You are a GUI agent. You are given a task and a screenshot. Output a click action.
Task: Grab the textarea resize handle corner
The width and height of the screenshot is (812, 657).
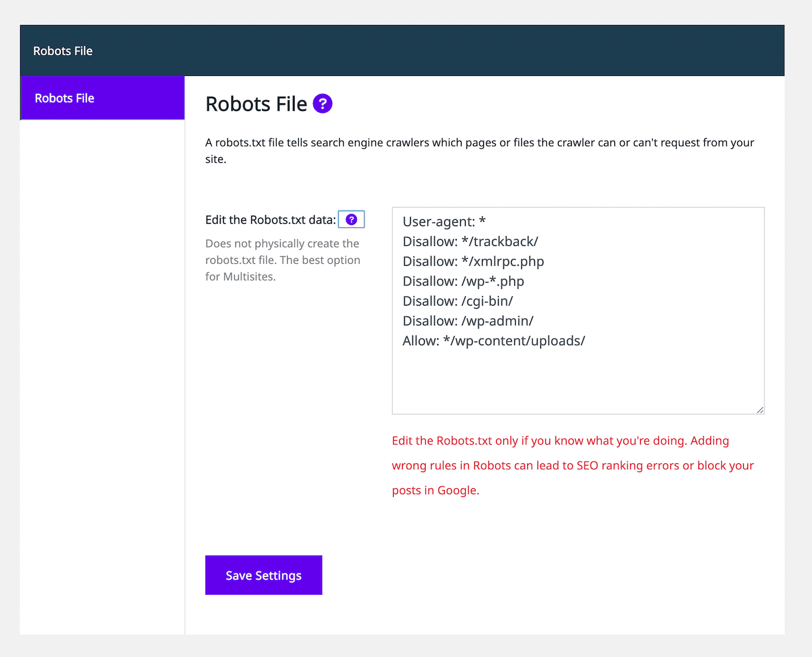coord(759,409)
